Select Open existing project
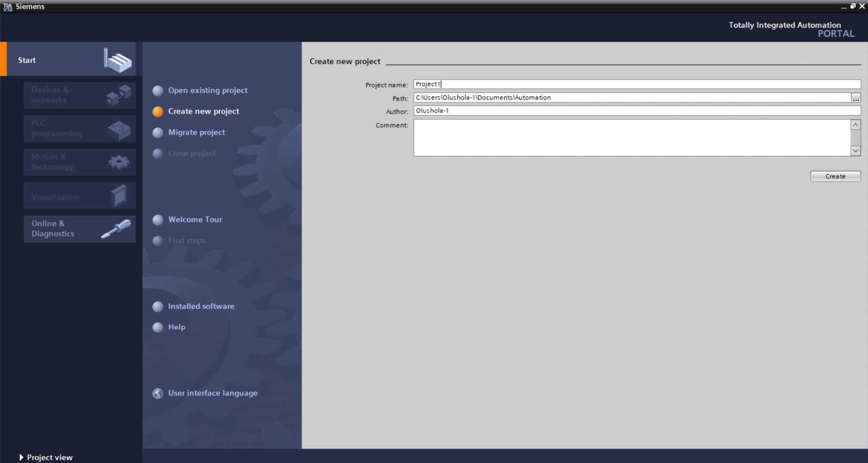Screen dimensions: 868x463 click(x=208, y=90)
